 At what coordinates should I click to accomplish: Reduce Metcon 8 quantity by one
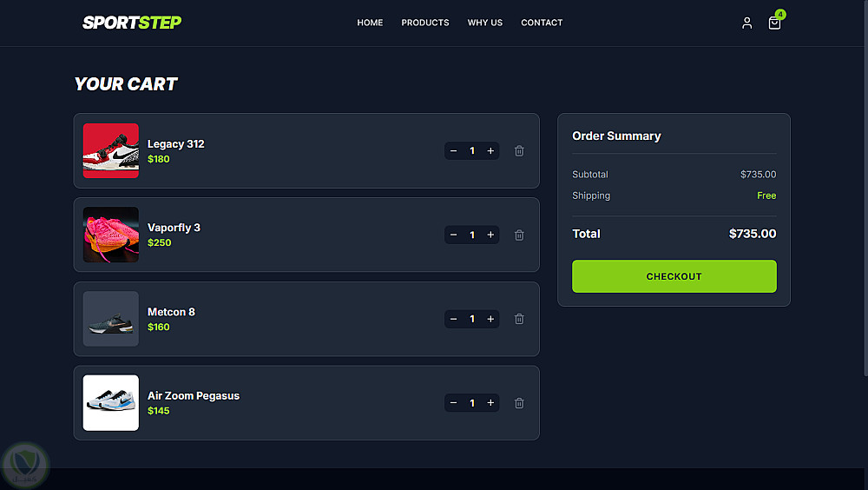[x=454, y=319]
